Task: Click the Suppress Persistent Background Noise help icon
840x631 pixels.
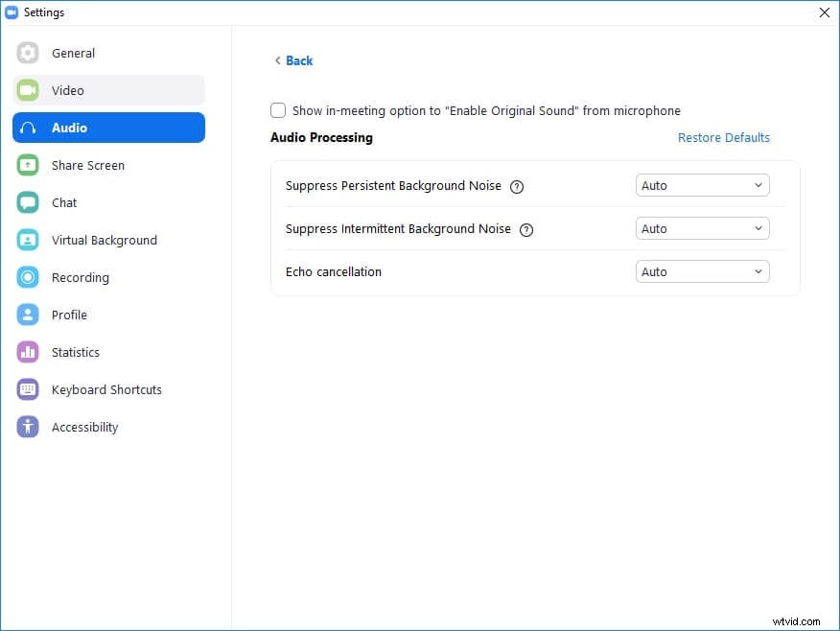Action: click(517, 187)
